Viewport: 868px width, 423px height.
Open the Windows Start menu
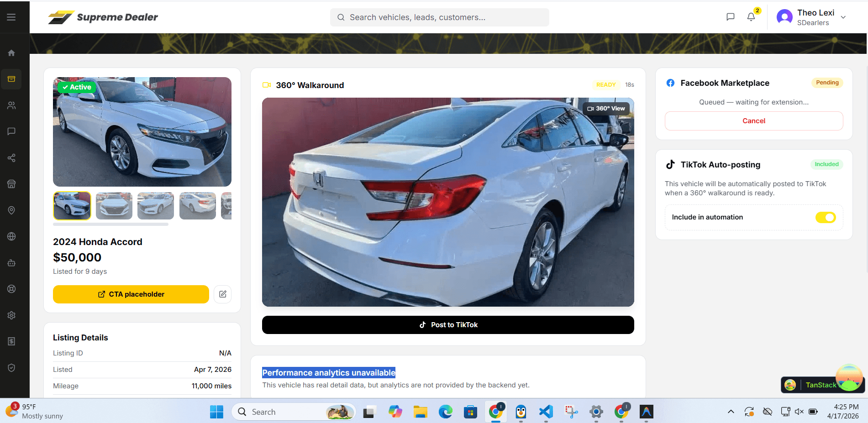tap(216, 412)
